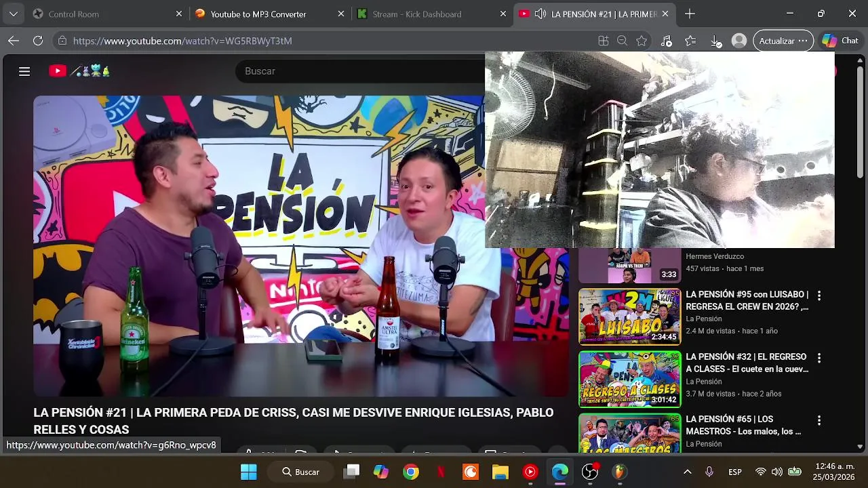Close the Control Room tab
The width and height of the screenshot is (868, 488).
(179, 14)
